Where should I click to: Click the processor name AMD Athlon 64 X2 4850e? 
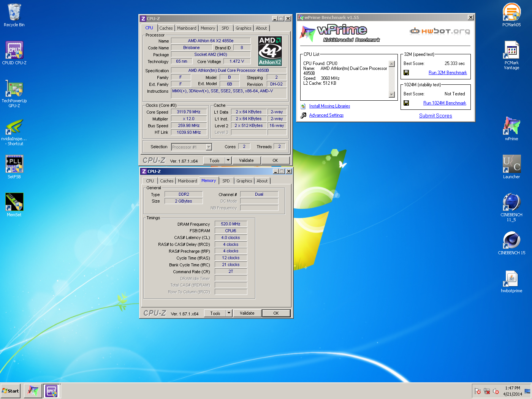pyautogui.click(x=211, y=41)
